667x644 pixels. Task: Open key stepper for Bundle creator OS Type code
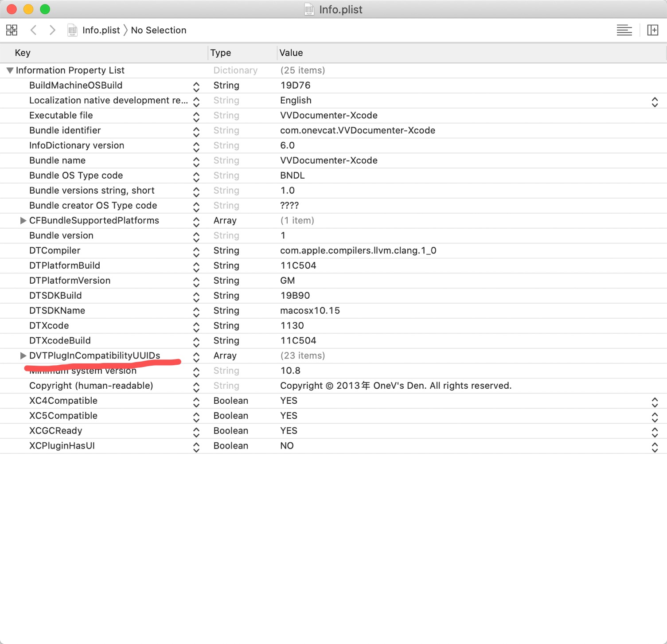point(196,207)
